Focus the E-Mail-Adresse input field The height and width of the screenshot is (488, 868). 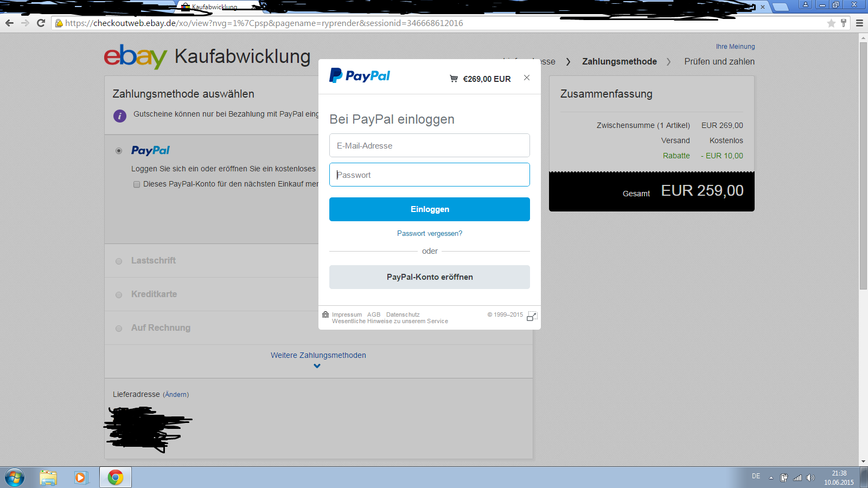coord(429,145)
